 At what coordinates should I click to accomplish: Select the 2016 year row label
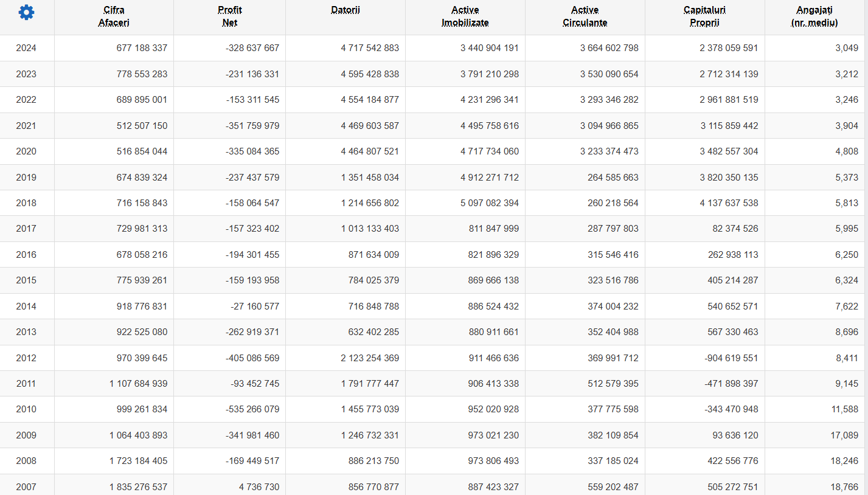tap(26, 255)
